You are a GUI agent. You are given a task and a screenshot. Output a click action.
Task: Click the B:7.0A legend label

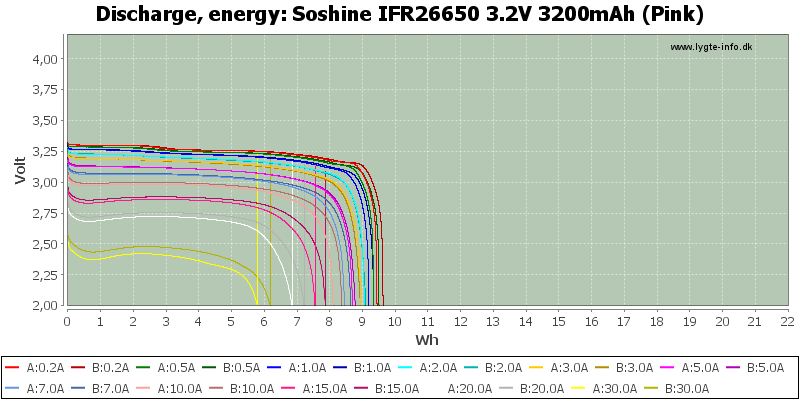click(111, 389)
